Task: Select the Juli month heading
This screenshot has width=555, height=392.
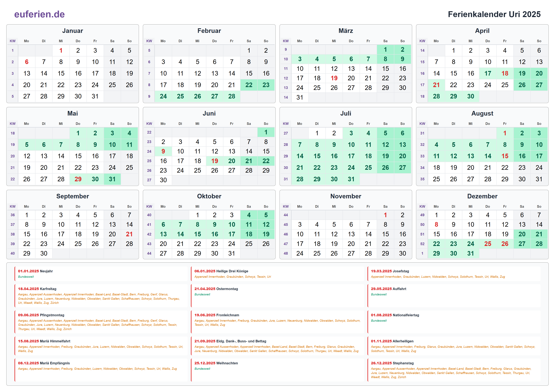Action: point(346,113)
